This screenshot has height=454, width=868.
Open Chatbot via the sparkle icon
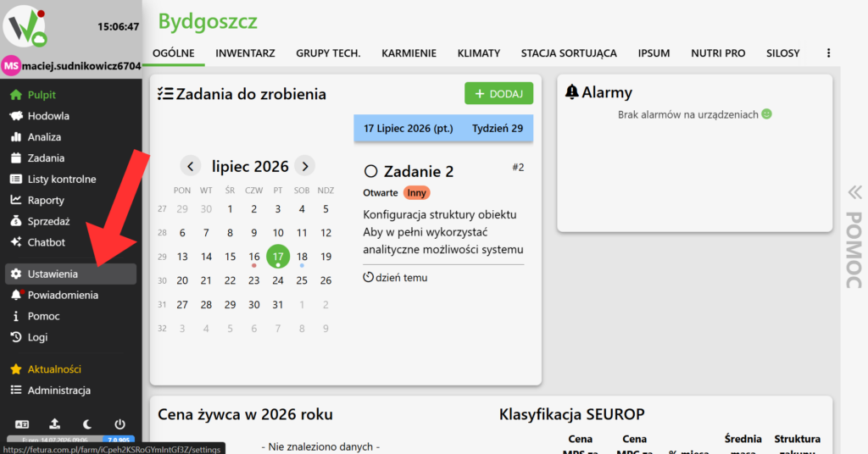[16, 242]
